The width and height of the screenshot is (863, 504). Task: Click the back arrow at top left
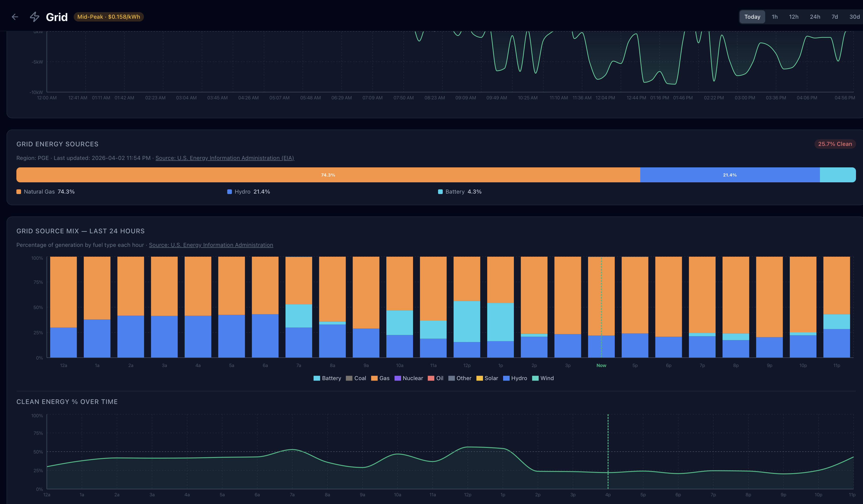pos(15,16)
